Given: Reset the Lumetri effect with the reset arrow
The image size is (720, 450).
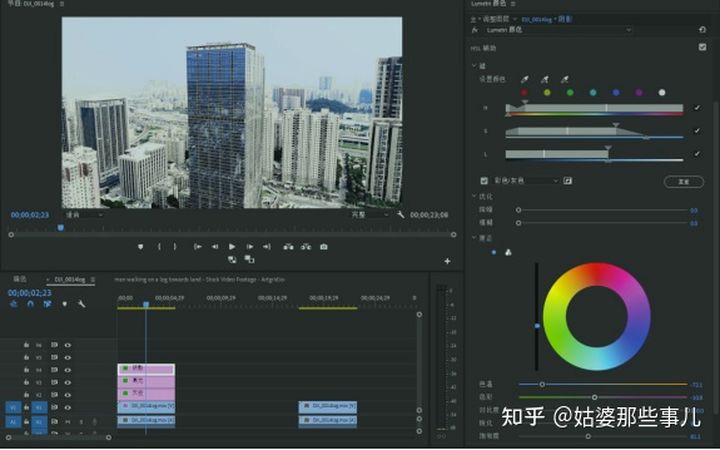Looking at the screenshot, I should tap(703, 30).
